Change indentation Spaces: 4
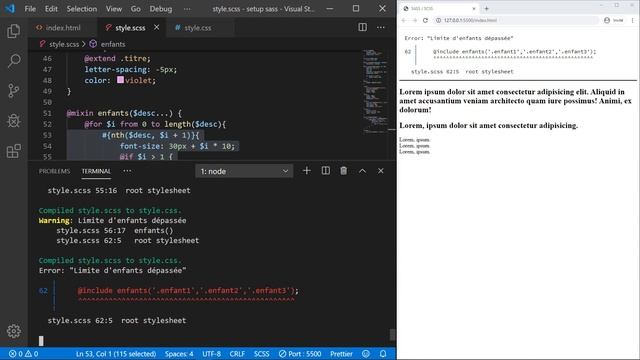Viewport: 640px width, 360px height. [x=179, y=354]
